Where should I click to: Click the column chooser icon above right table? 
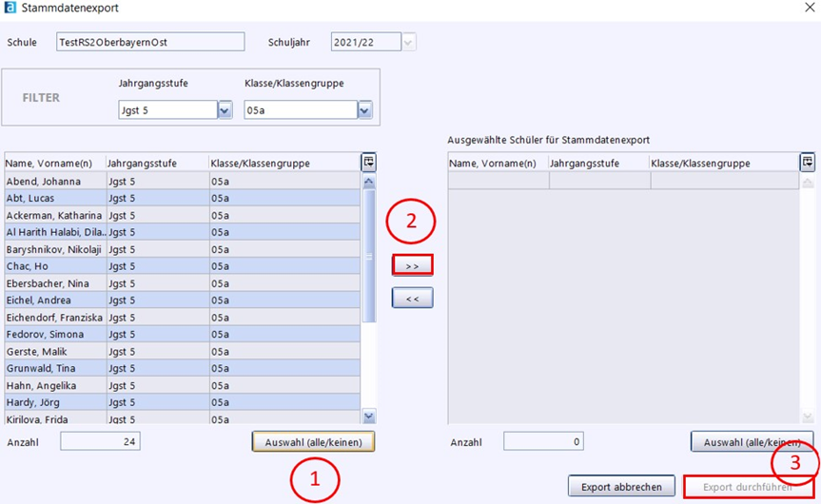point(808,163)
